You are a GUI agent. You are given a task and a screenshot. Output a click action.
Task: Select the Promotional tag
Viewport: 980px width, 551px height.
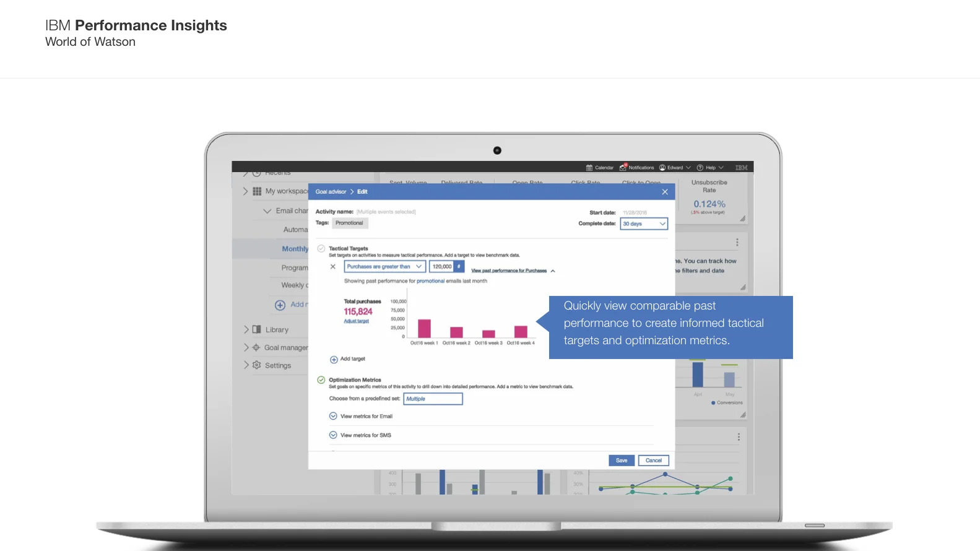349,223
